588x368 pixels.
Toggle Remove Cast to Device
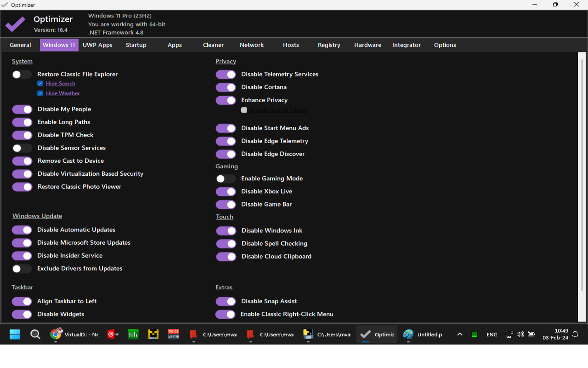click(x=22, y=161)
